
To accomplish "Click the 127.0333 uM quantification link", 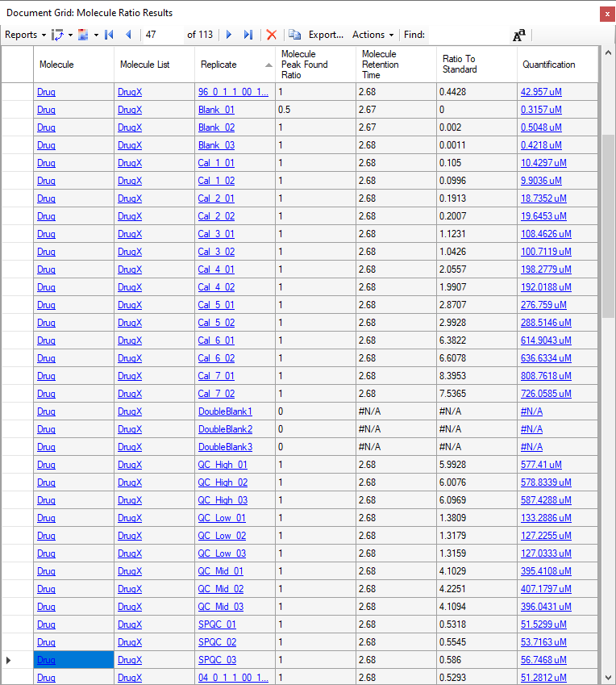I will coord(546,553).
